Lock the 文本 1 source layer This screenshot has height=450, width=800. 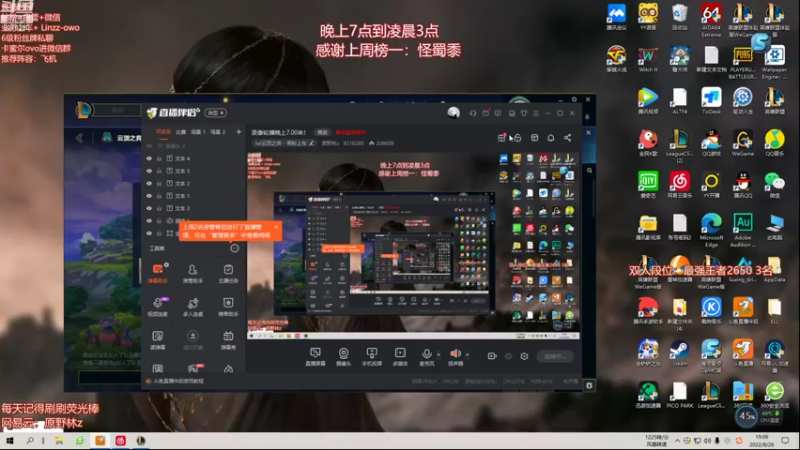click(159, 196)
